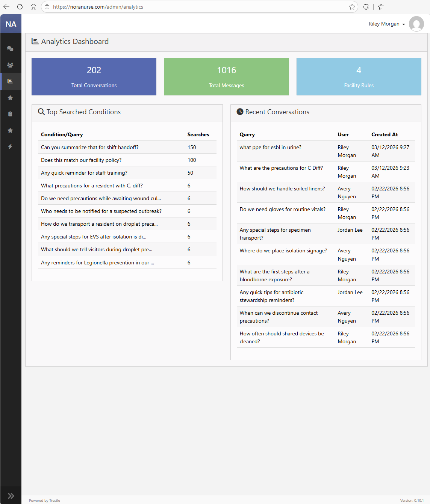
Task: Expand the collapsed sidebar with the double-arrow button
Action: pyautogui.click(x=11, y=495)
